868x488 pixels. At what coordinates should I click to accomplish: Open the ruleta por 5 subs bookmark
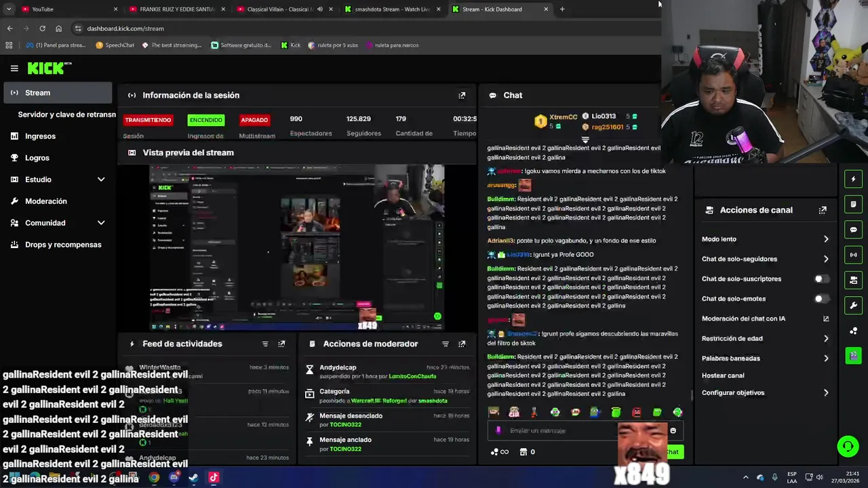point(332,45)
